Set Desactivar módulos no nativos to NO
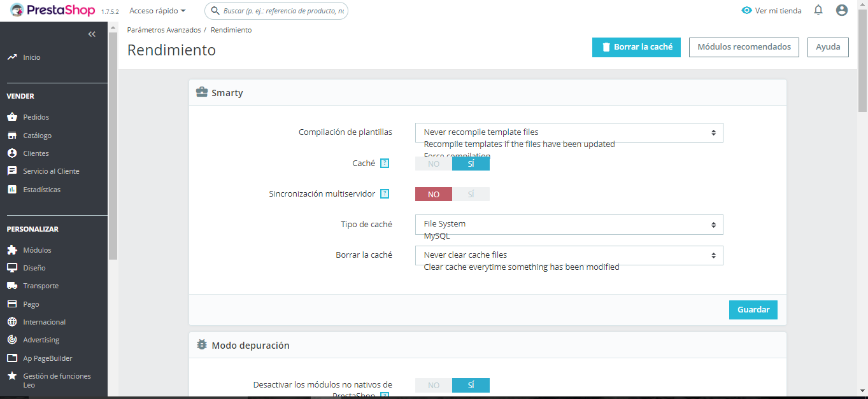 click(434, 385)
